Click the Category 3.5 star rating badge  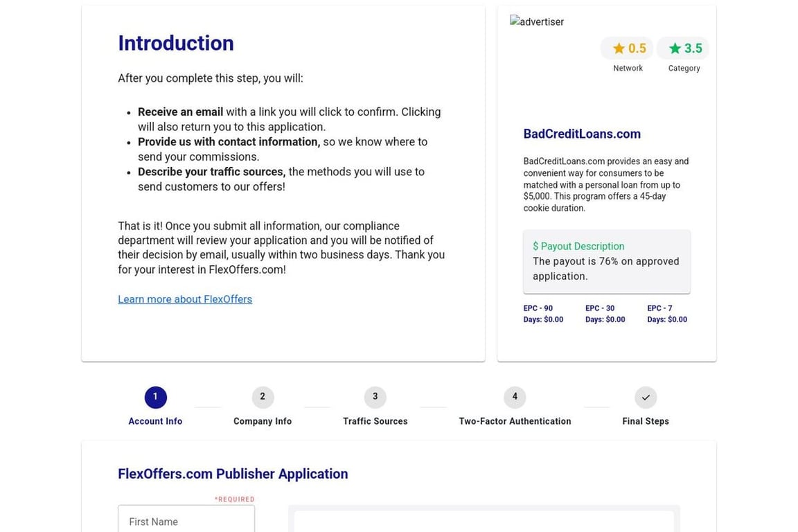coord(683,48)
